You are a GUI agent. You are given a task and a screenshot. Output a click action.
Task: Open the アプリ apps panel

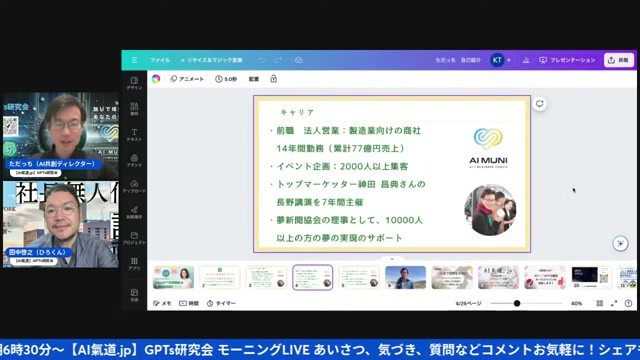tap(134, 264)
